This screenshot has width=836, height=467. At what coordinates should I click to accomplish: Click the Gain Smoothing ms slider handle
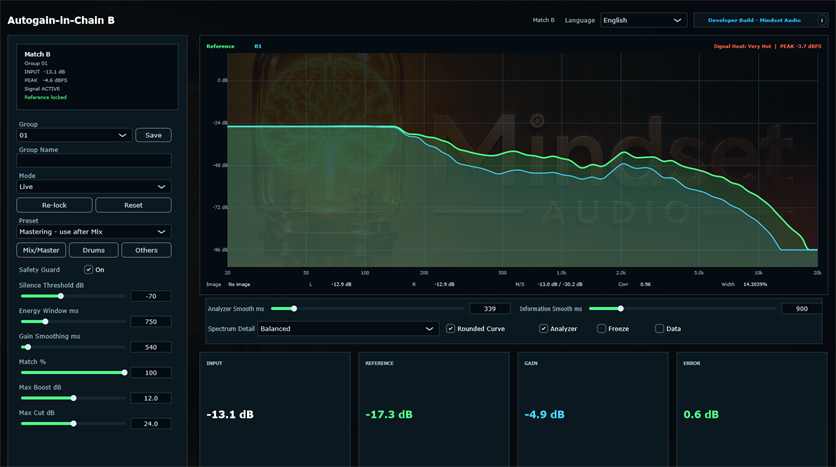coord(28,347)
